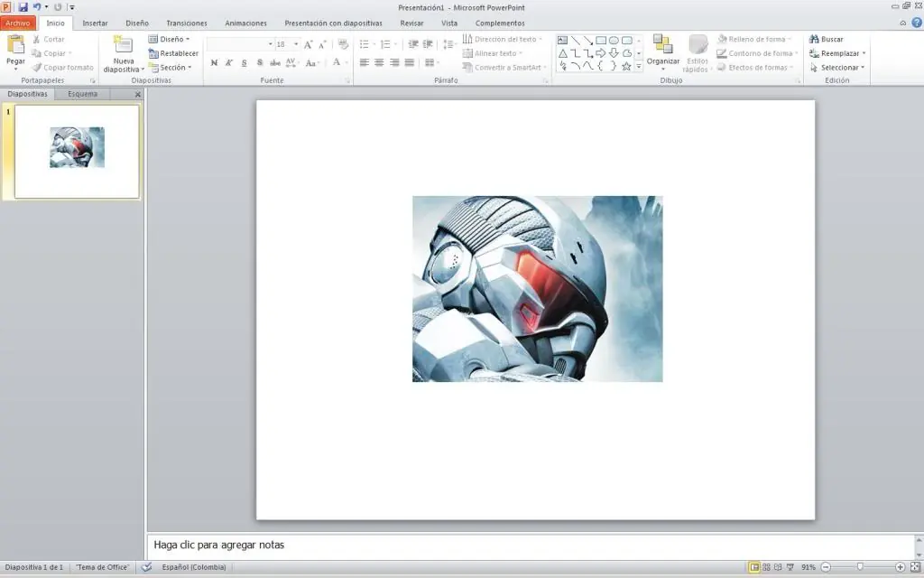Switch to the Esquema pane tab
The width and height of the screenshot is (924, 578).
(x=82, y=94)
